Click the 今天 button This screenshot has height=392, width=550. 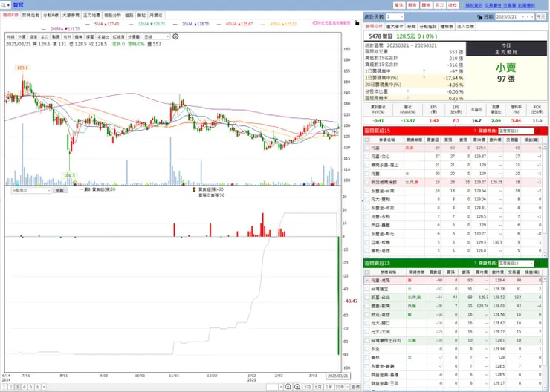tap(541, 17)
